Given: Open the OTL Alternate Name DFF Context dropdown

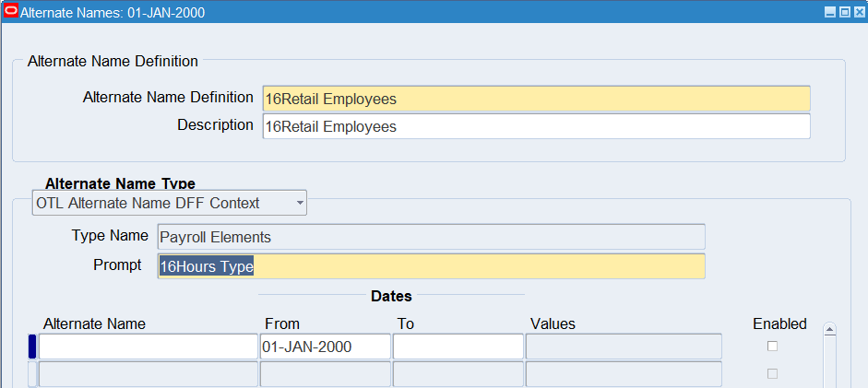Looking at the screenshot, I should pyautogui.click(x=170, y=203).
